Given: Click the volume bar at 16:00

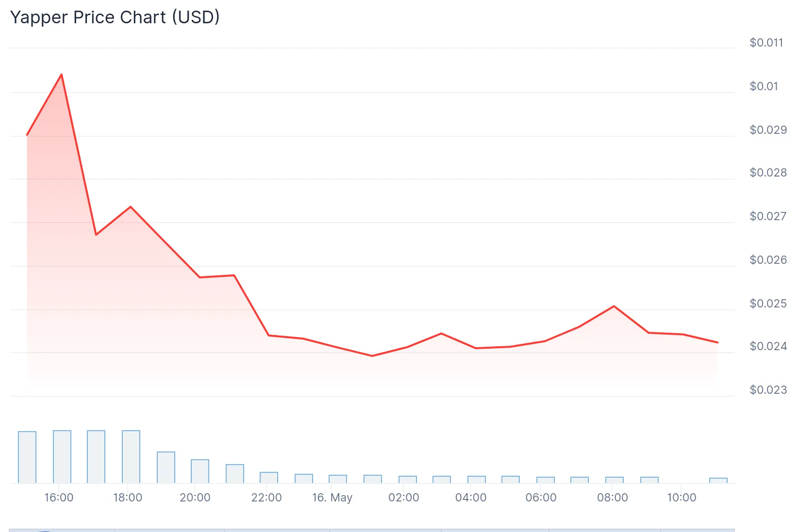Looking at the screenshot, I should click(x=62, y=456).
